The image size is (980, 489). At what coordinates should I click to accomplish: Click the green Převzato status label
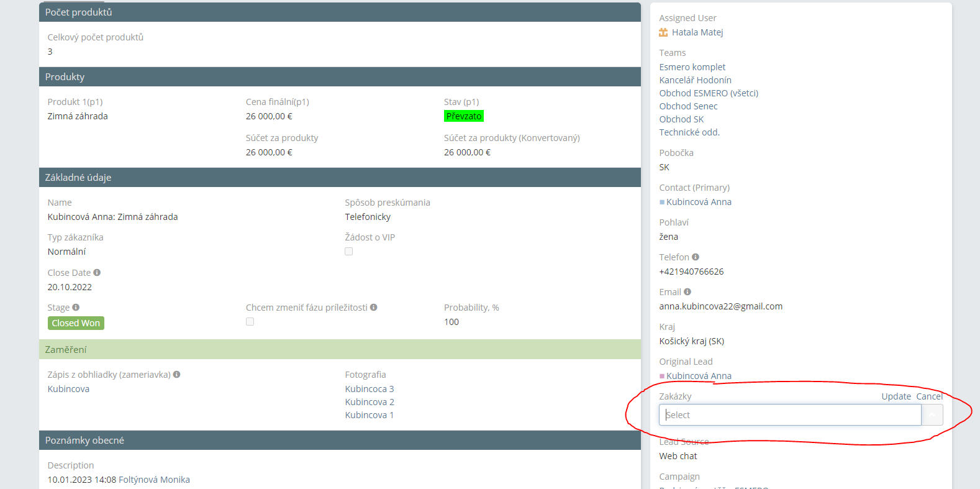point(464,116)
